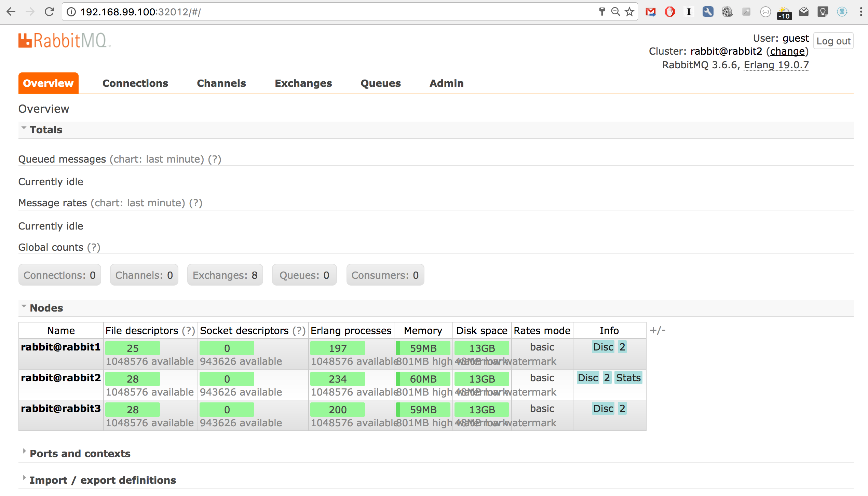Click the Log out button

[833, 41]
